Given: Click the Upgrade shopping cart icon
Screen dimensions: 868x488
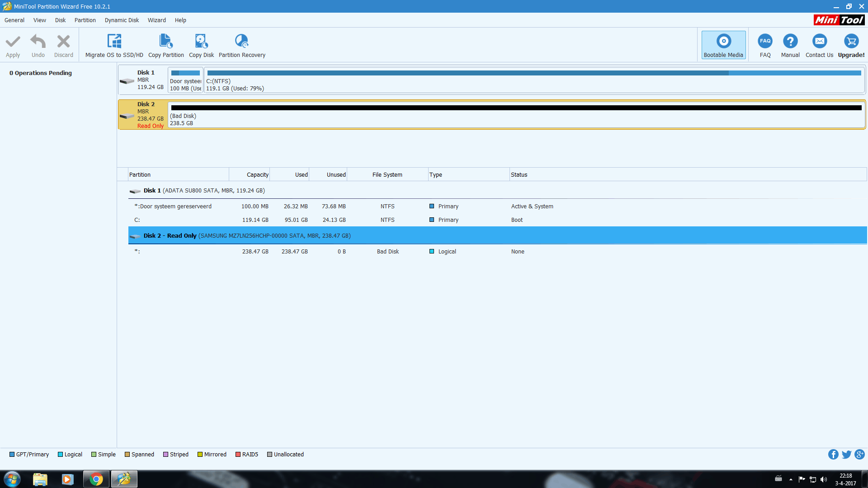Looking at the screenshot, I should point(851,42).
